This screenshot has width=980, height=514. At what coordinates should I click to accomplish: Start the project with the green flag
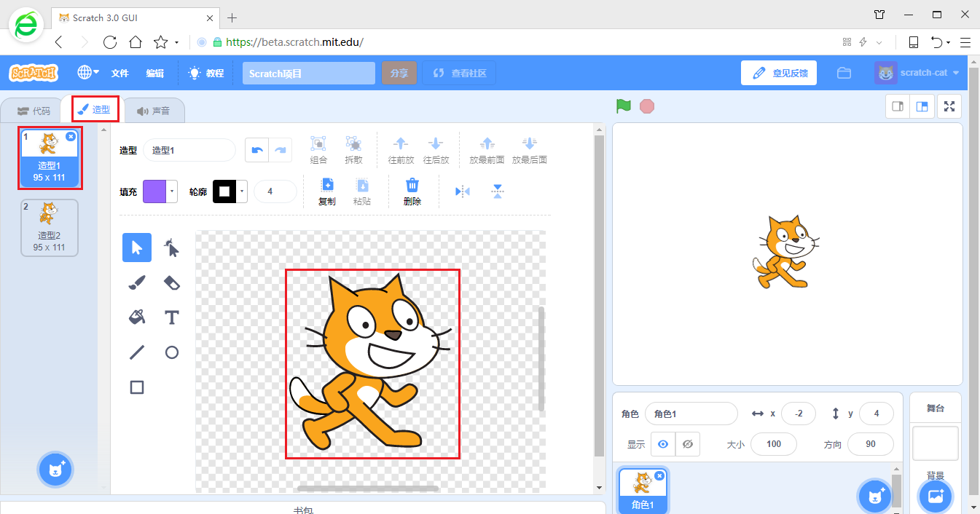pos(623,106)
